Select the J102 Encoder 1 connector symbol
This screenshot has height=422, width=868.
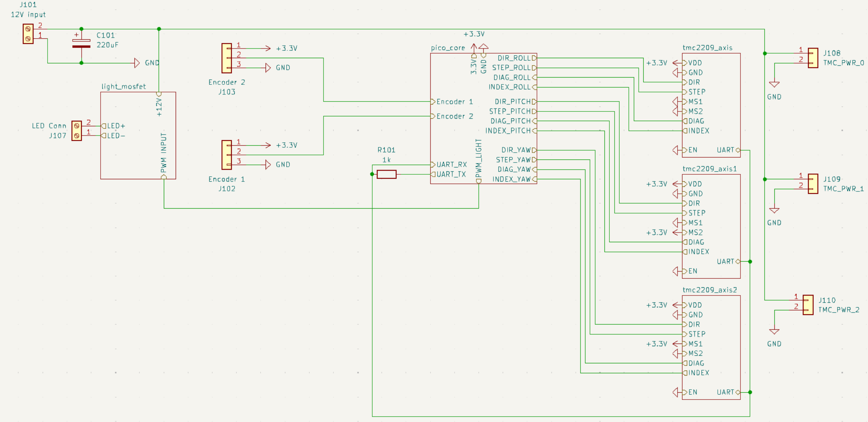click(x=227, y=155)
